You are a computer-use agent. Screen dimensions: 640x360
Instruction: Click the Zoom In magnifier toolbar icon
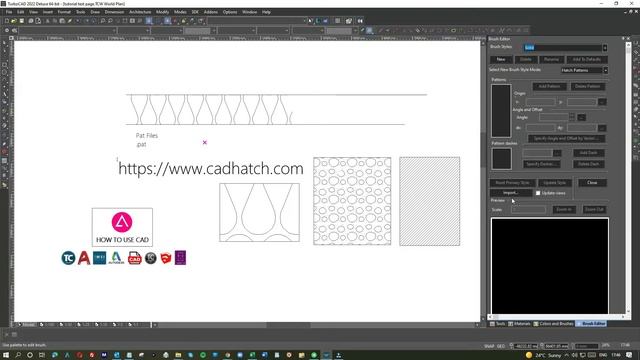point(103,21)
